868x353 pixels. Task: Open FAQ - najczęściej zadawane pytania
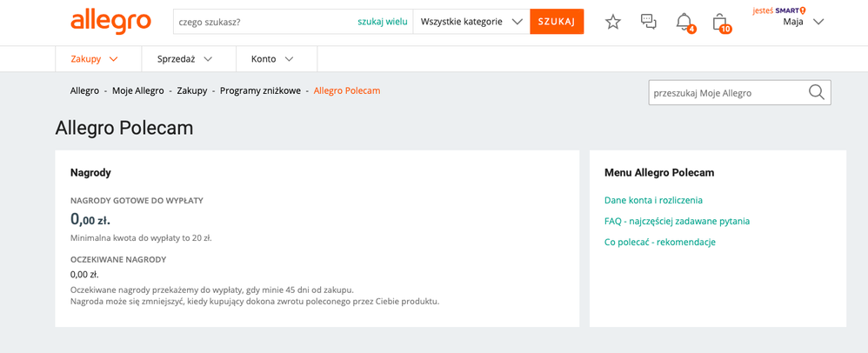(677, 221)
